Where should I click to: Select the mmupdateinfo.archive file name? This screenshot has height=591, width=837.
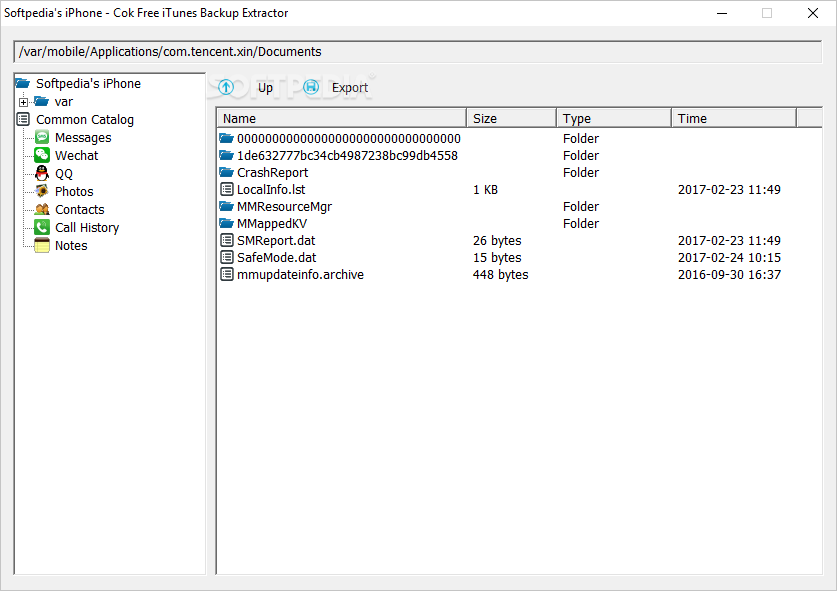click(301, 274)
